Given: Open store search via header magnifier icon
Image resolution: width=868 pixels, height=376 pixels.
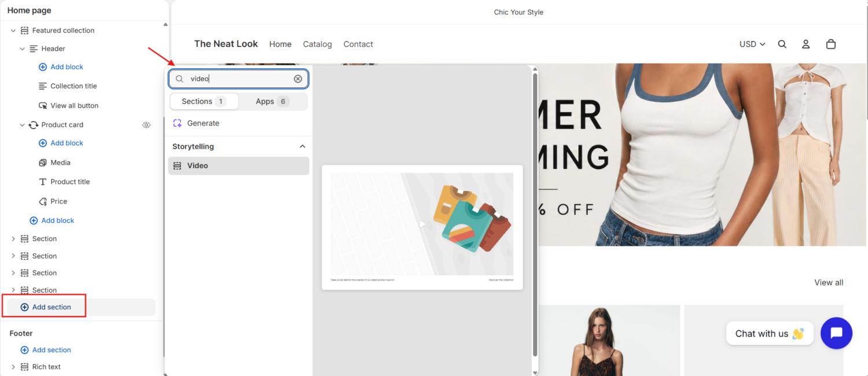Looking at the screenshot, I should [x=782, y=44].
